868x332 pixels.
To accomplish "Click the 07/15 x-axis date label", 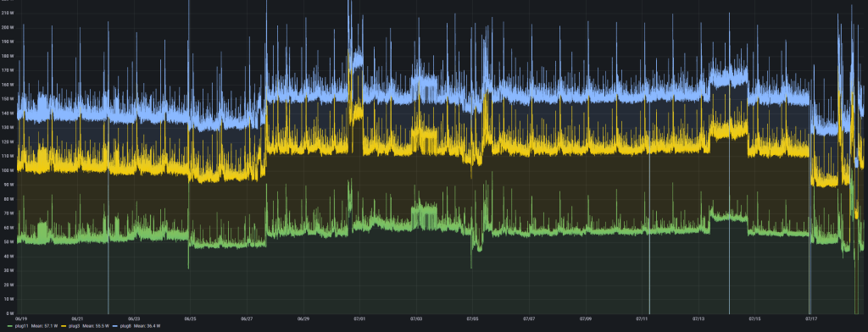I will point(754,318).
